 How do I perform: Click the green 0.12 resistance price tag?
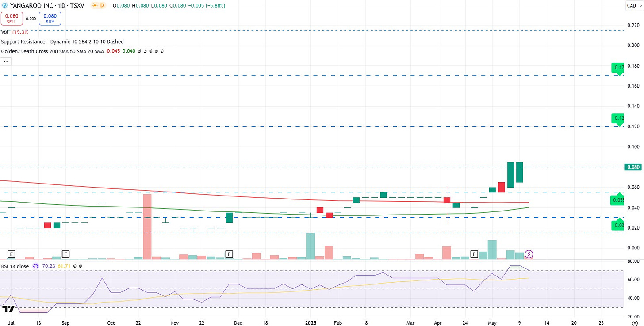[x=618, y=118]
